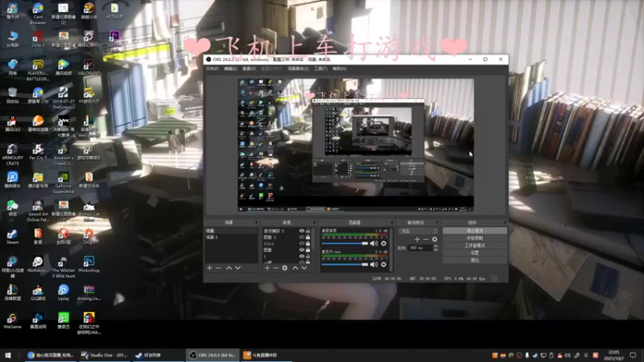This screenshot has width=644, height=362.
Task: Pop out Mixer dock header icon
Action: pos(391,223)
